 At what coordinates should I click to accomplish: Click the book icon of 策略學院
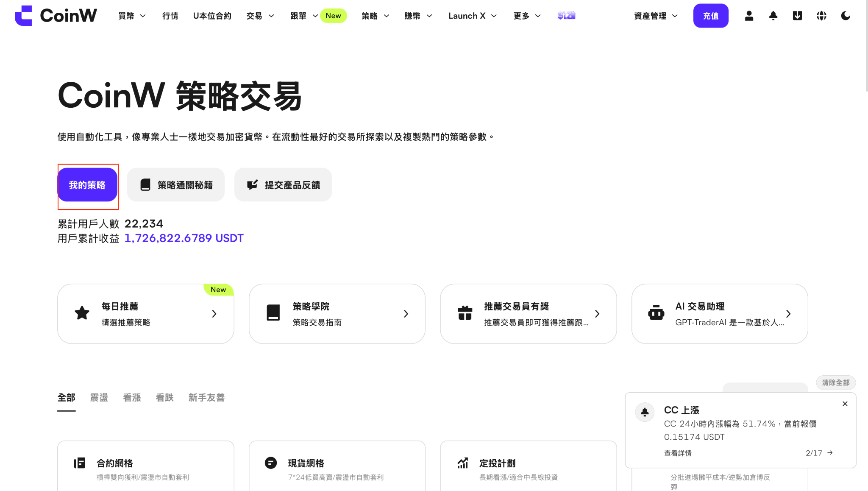pos(273,313)
